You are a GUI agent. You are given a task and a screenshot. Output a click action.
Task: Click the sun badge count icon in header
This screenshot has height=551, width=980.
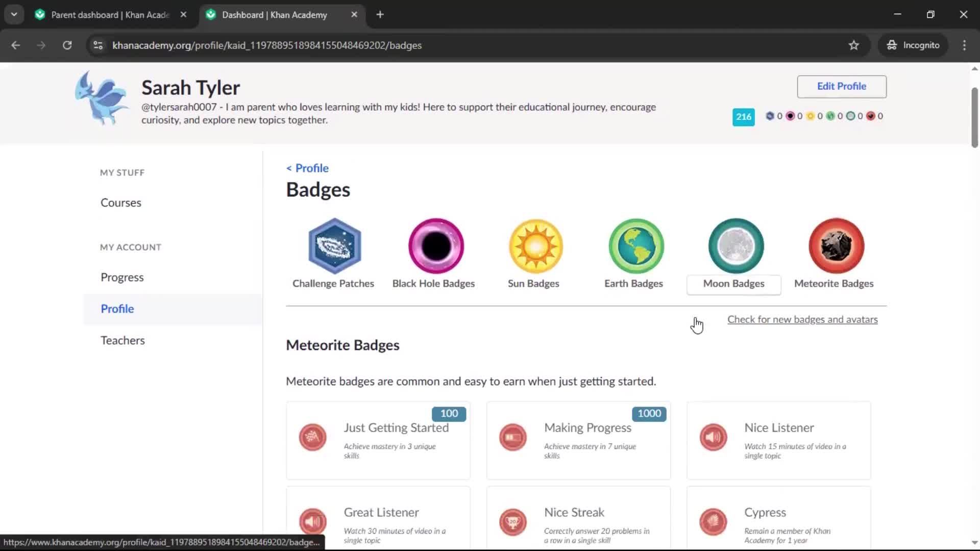(810, 116)
